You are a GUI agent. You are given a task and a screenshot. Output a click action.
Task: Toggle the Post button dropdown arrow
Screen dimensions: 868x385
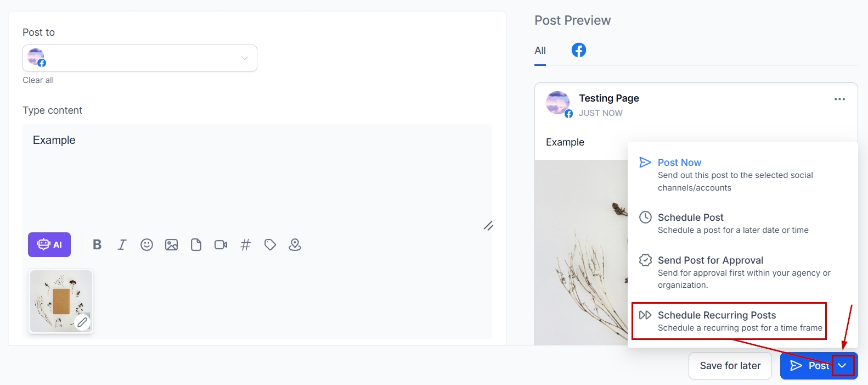(x=843, y=366)
